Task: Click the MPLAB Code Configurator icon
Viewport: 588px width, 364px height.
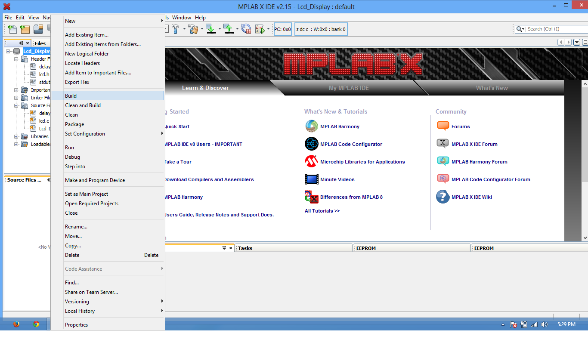Action: pos(312,144)
